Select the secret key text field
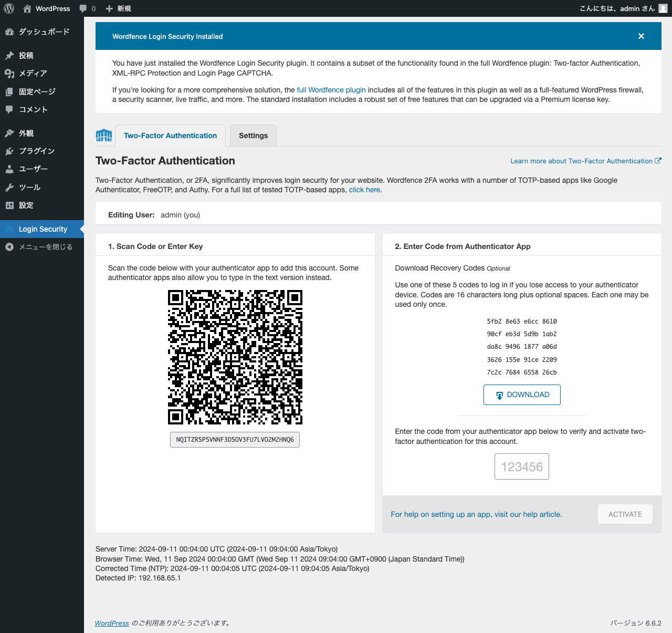The image size is (672, 633). point(235,440)
